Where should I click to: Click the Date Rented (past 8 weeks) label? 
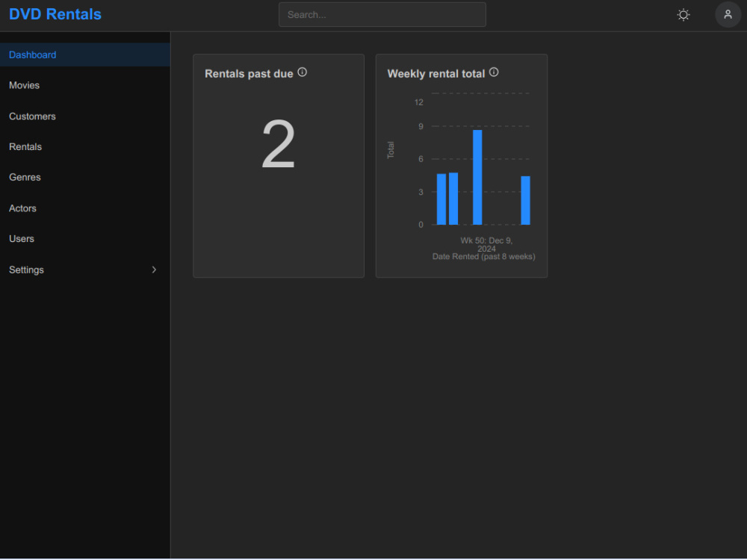[x=483, y=257]
